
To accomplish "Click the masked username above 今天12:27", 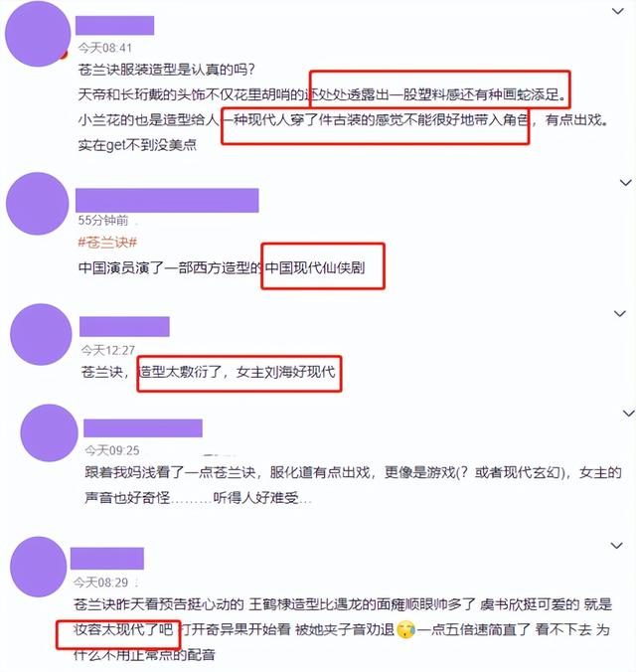I will coord(124,327).
